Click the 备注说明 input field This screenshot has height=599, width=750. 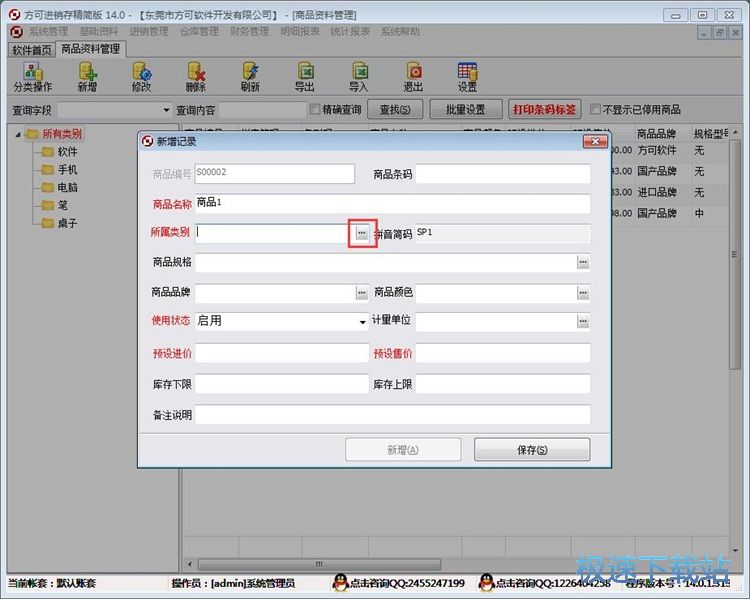click(x=393, y=414)
